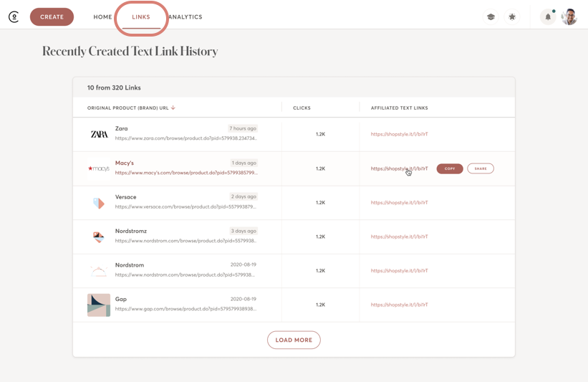The height and width of the screenshot is (382, 588).
Task: Copy the Macy's affiliated link
Action: point(450,168)
